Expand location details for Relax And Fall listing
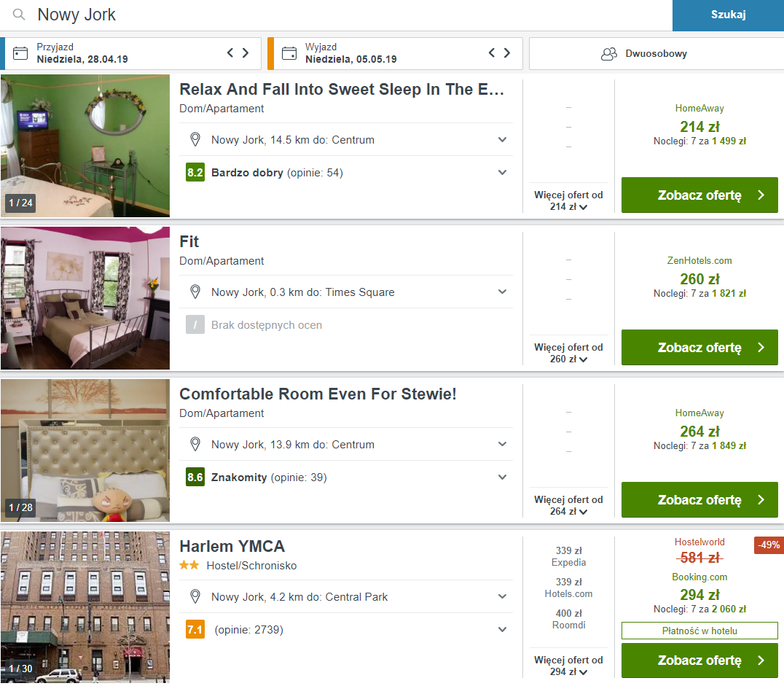This screenshot has height=686, width=784. pyautogui.click(x=346, y=139)
